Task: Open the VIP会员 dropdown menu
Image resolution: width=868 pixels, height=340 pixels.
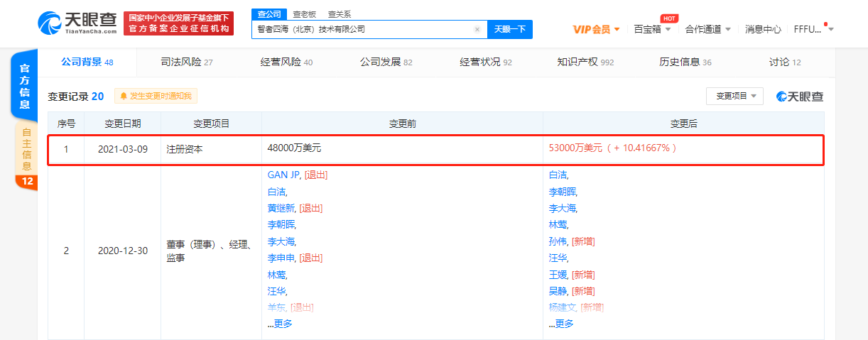Action: [596, 29]
